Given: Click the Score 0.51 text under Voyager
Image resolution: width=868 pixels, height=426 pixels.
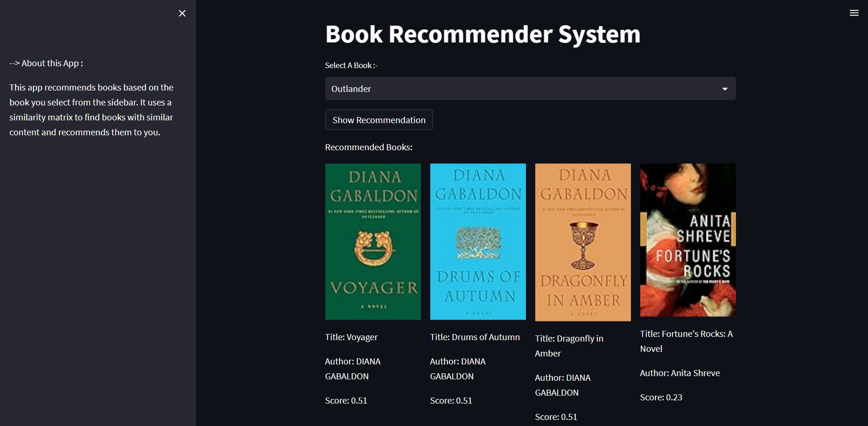Looking at the screenshot, I should point(346,400).
